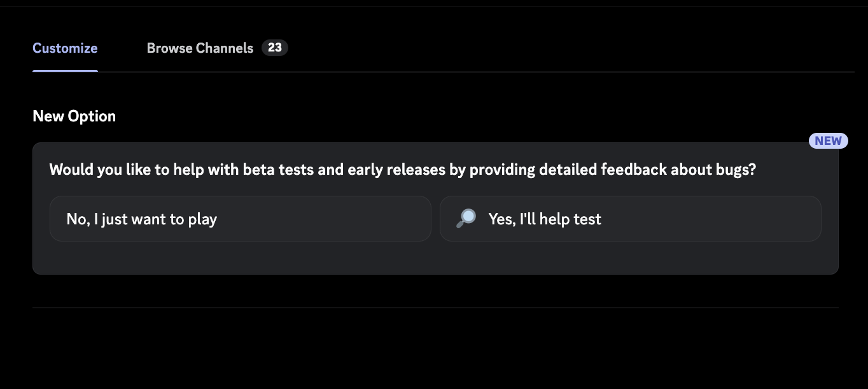Click the dark option card background

pyautogui.click(x=436, y=261)
